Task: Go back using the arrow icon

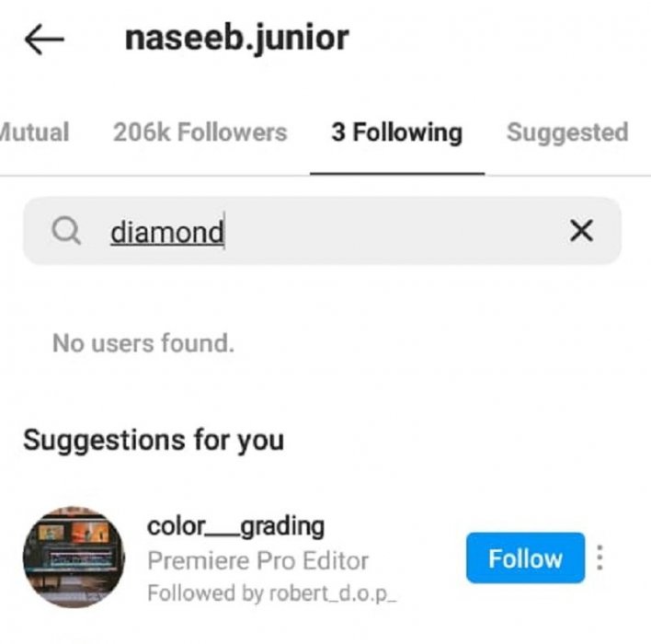Action: point(44,40)
